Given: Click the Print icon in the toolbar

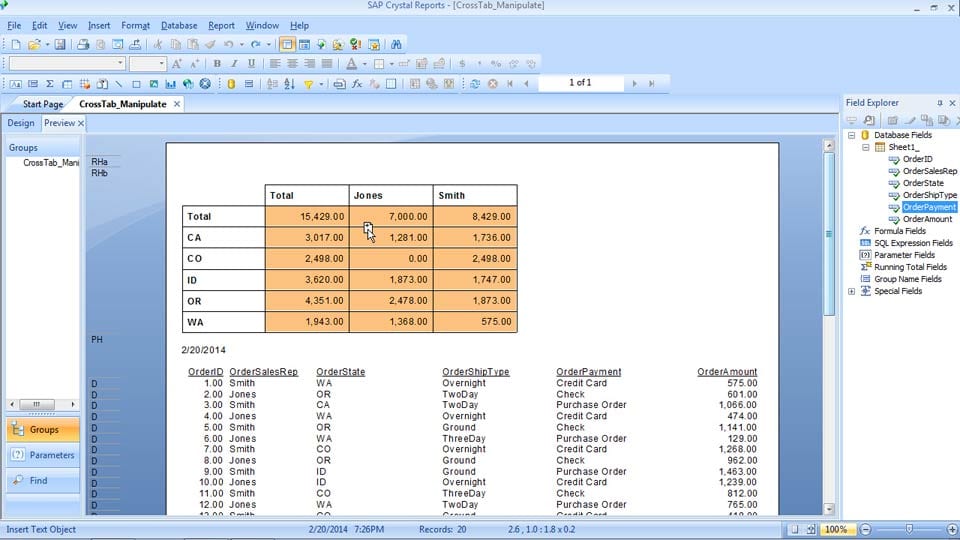Looking at the screenshot, I should pos(83,44).
